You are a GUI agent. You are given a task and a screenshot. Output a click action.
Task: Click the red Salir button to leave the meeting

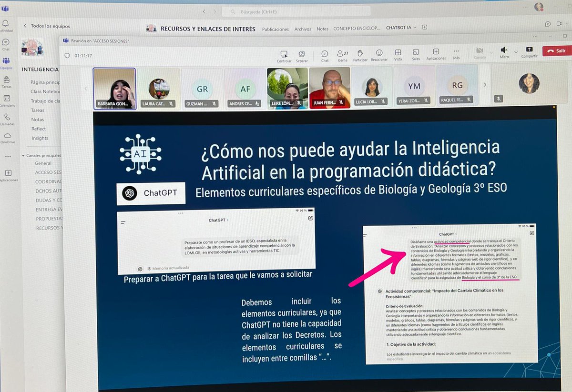click(x=556, y=50)
